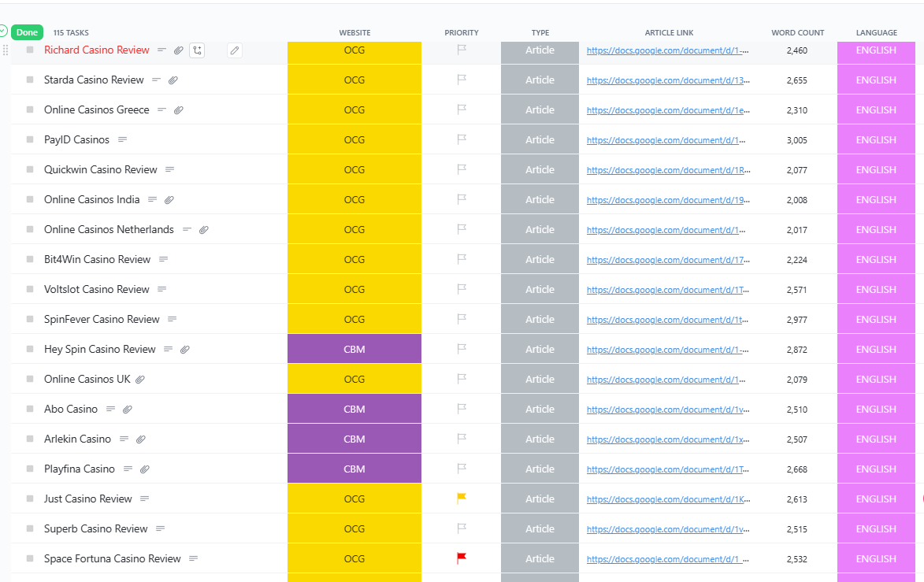Open Website dropdown for Hey Spin Casino Review
The image size is (924, 582).
(x=354, y=349)
